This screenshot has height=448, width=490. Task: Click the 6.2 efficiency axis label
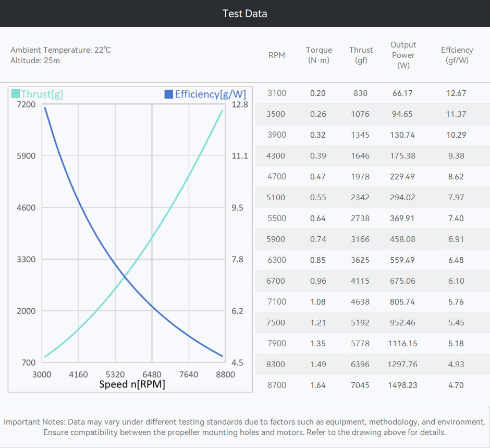tap(237, 311)
